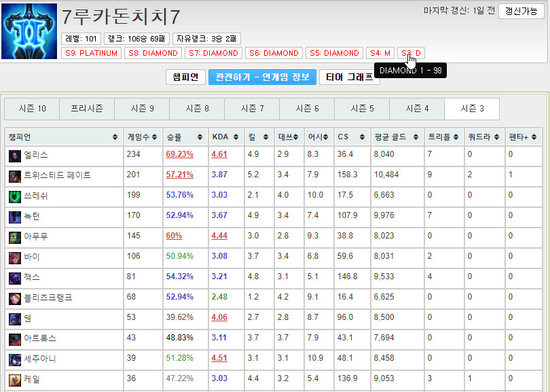Click the 아무무 champion icon

(15, 237)
